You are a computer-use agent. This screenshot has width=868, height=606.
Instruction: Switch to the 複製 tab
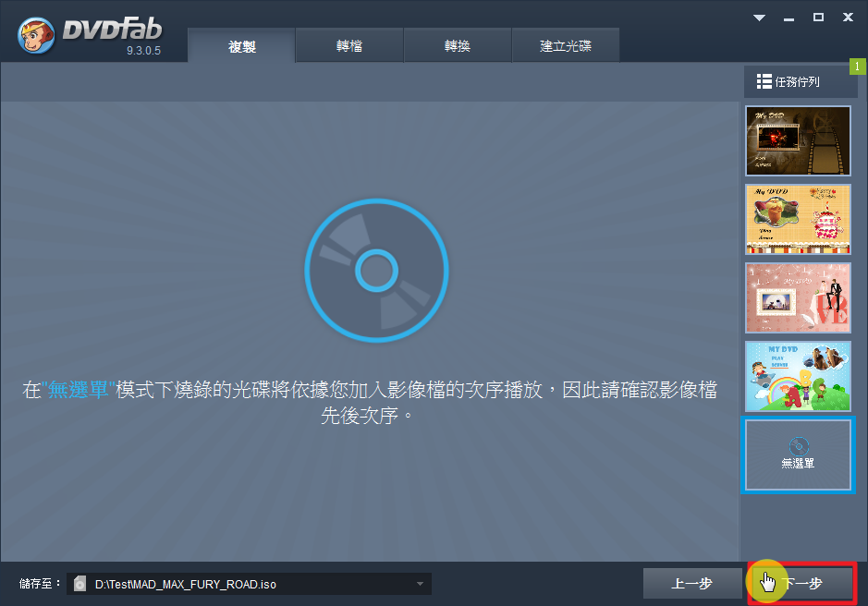click(x=241, y=46)
